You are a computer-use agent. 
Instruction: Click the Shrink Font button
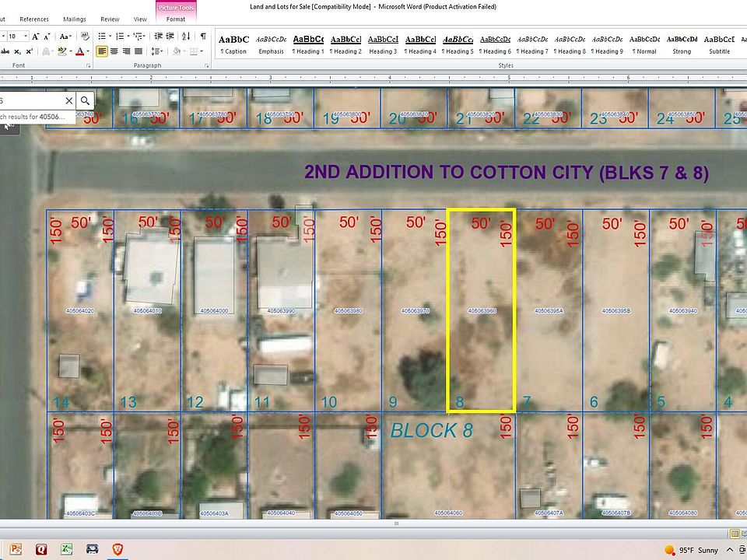(47, 37)
